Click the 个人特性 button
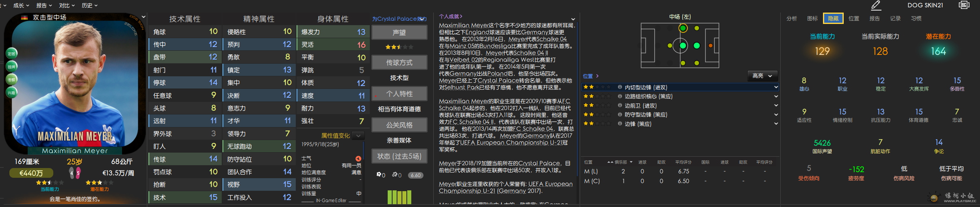Viewport: 980px width, 207px height. [399, 94]
